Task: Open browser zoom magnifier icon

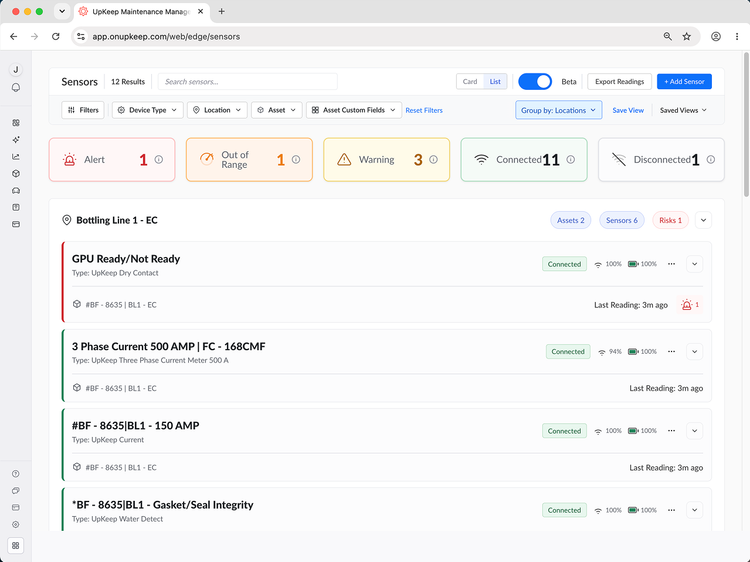Action: coord(668,36)
